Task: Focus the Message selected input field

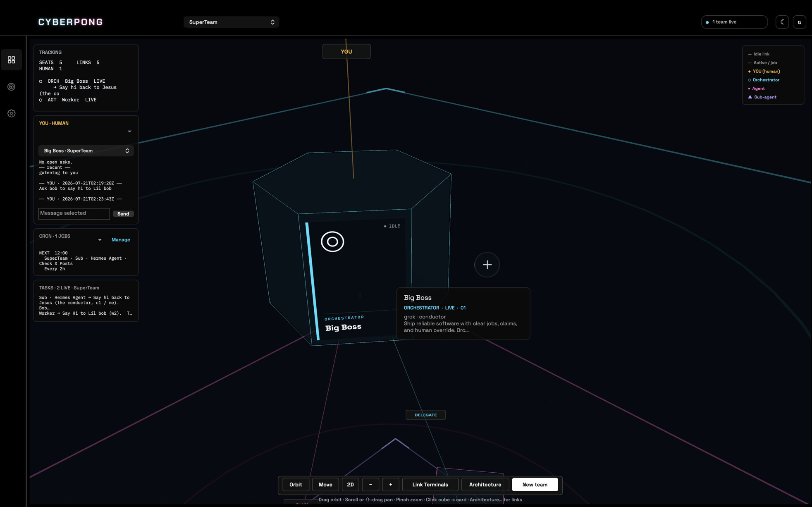Action: click(74, 213)
